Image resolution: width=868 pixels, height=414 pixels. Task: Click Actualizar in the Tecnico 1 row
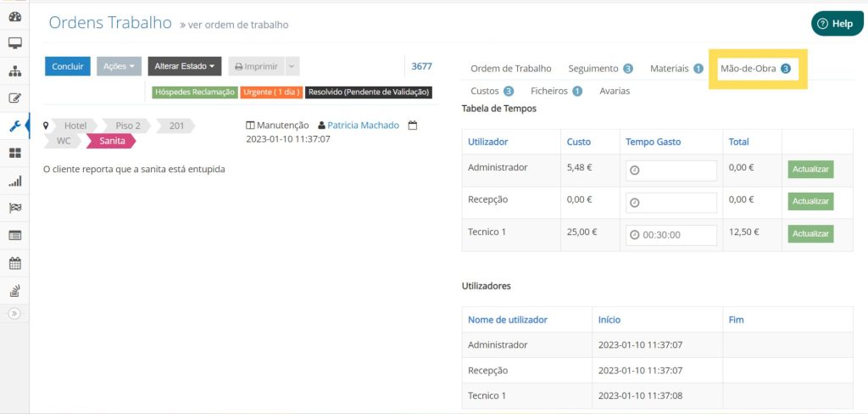810,233
